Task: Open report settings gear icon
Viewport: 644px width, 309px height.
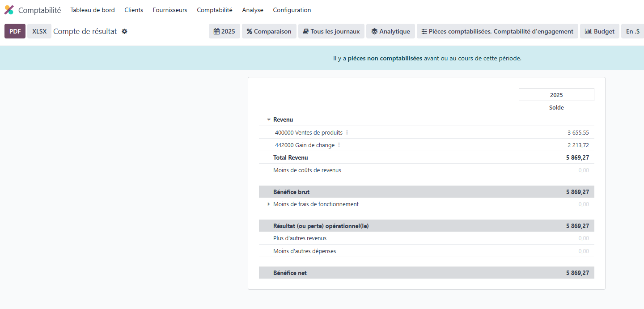Action: [124, 31]
